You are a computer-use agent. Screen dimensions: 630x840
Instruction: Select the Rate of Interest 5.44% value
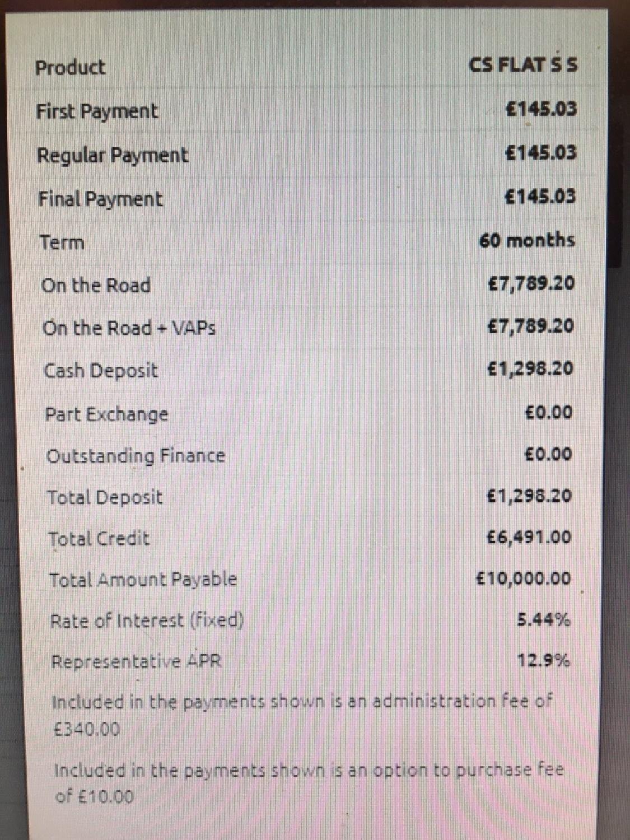543,620
